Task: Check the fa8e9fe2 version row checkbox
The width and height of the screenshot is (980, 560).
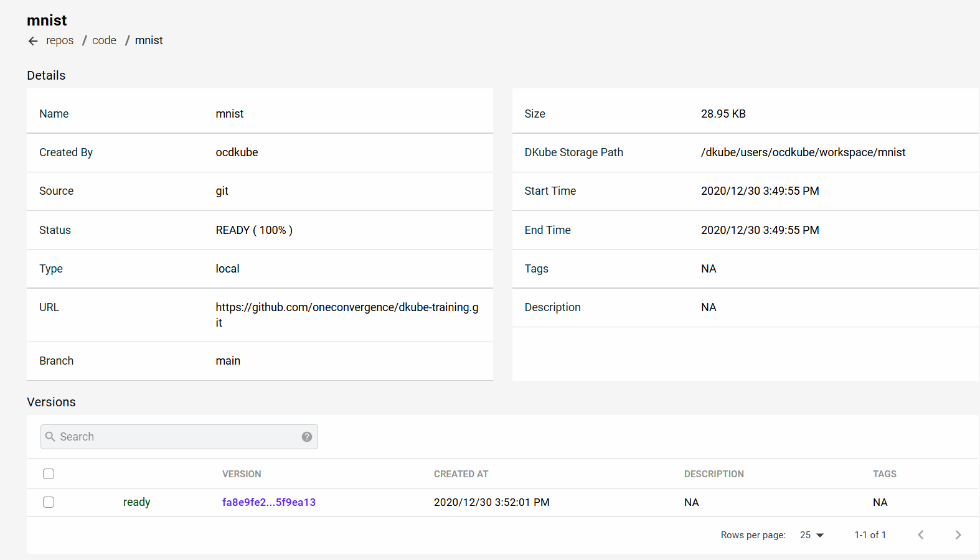Action: tap(49, 502)
